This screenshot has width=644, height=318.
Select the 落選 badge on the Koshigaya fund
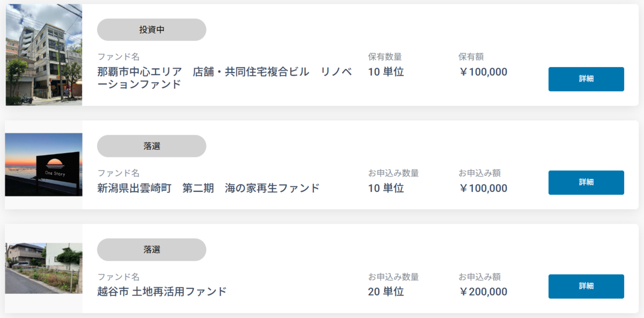tap(151, 250)
